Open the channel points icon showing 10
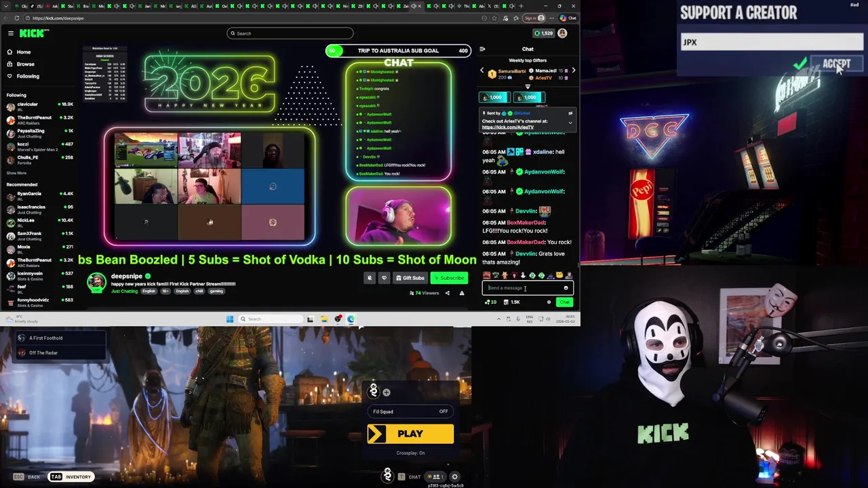The width and height of the screenshot is (868, 488). pyautogui.click(x=490, y=302)
